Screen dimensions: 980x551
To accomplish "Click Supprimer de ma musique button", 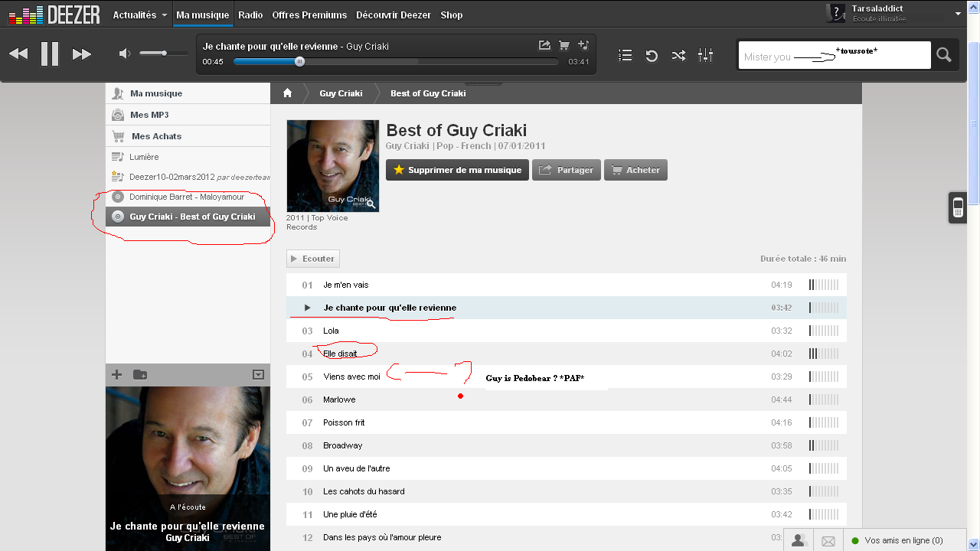I will tap(457, 170).
